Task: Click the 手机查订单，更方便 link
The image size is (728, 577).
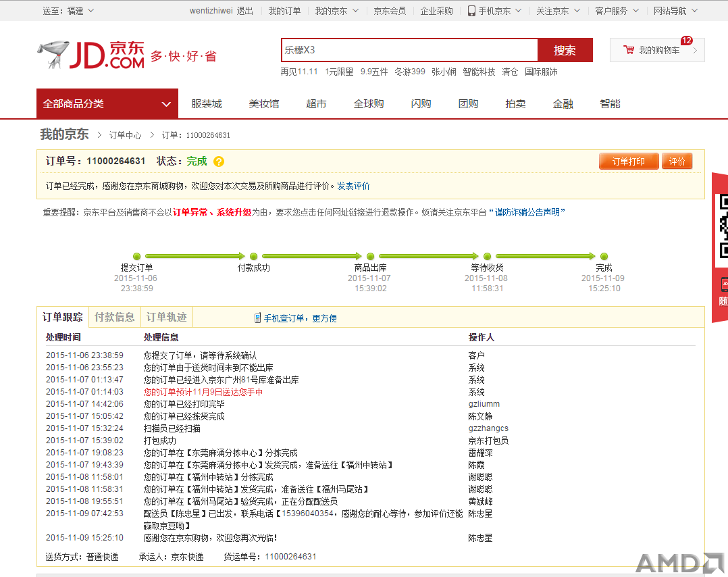Action: click(x=301, y=318)
